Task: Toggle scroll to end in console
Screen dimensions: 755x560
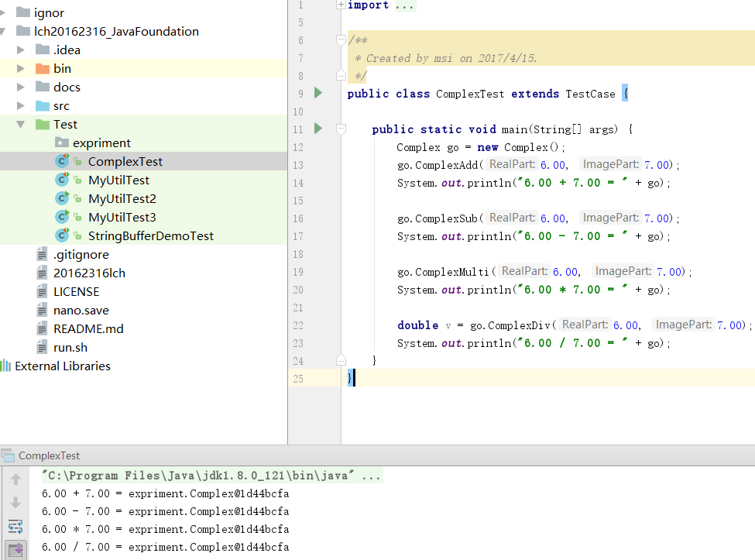Action: [16, 549]
